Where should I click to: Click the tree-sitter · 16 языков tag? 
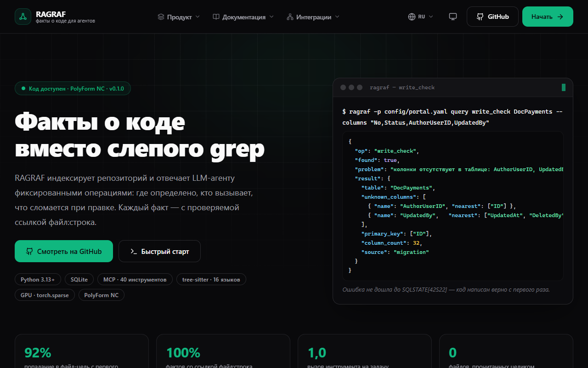point(211,279)
